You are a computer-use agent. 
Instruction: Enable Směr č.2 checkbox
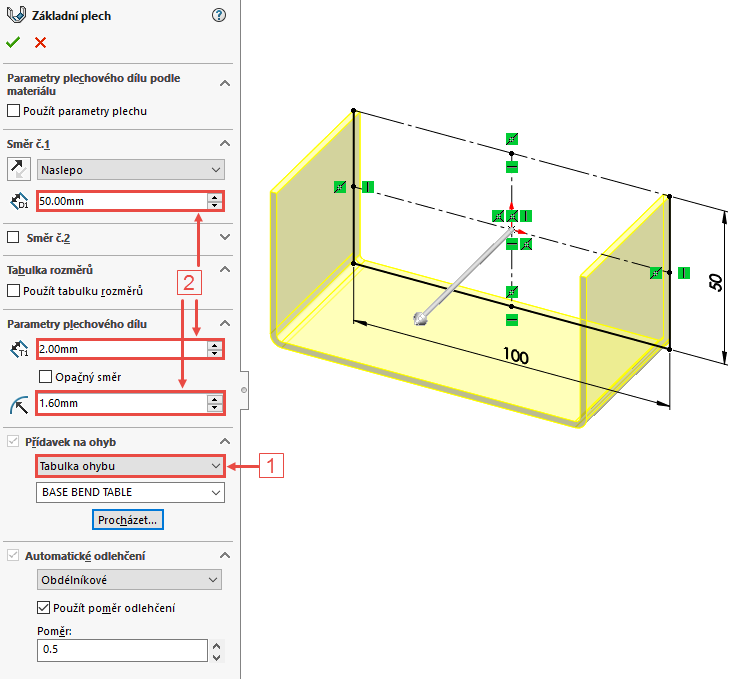coord(13,237)
